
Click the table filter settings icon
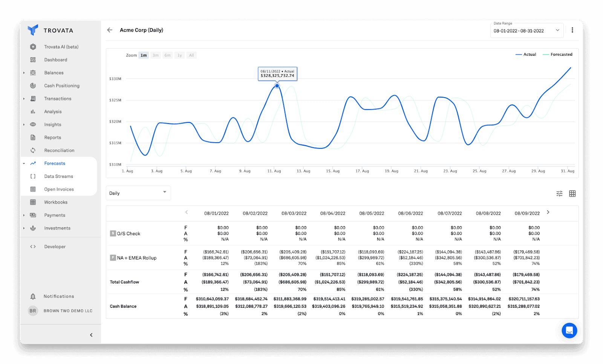point(559,193)
